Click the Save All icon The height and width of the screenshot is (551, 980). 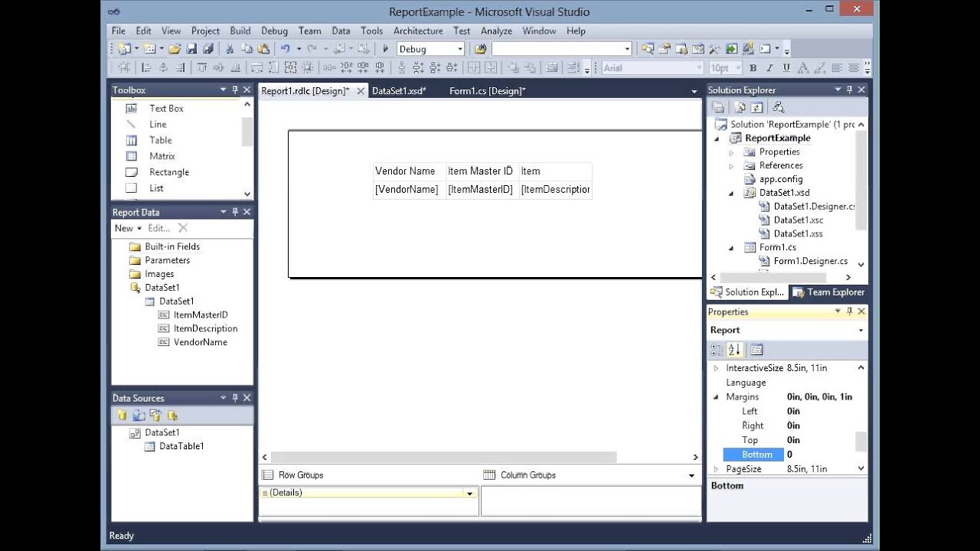207,49
